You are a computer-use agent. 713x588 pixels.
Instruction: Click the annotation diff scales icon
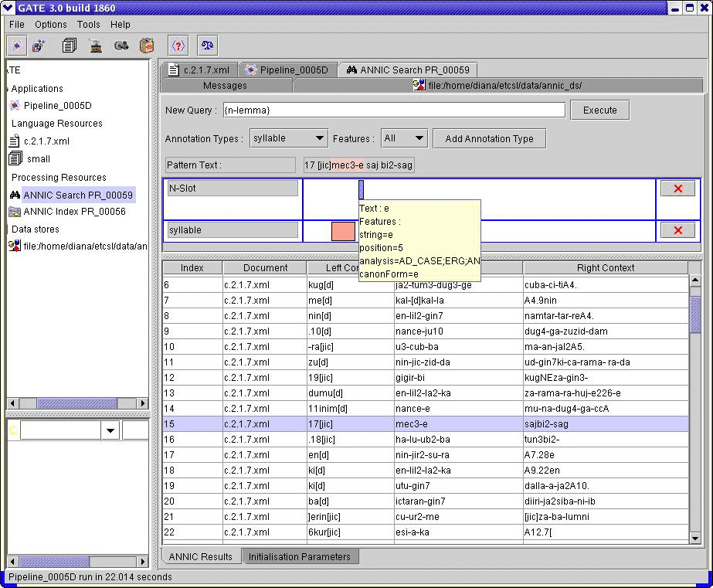[x=205, y=45]
